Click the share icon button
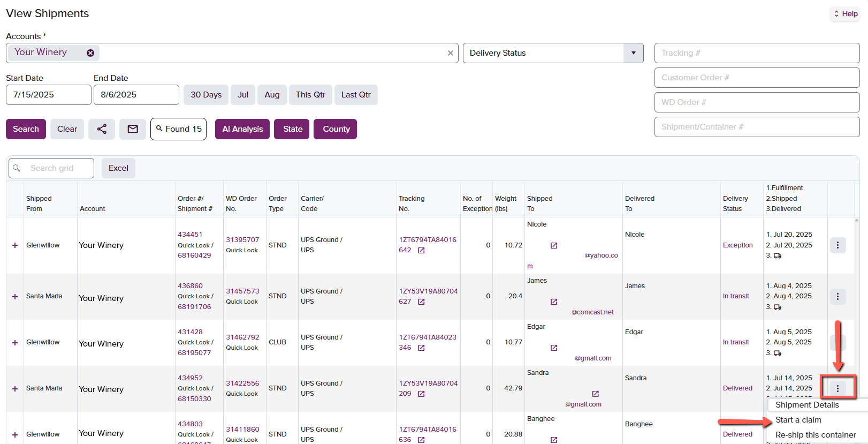Viewport: 868px width, 444px height. click(102, 129)
